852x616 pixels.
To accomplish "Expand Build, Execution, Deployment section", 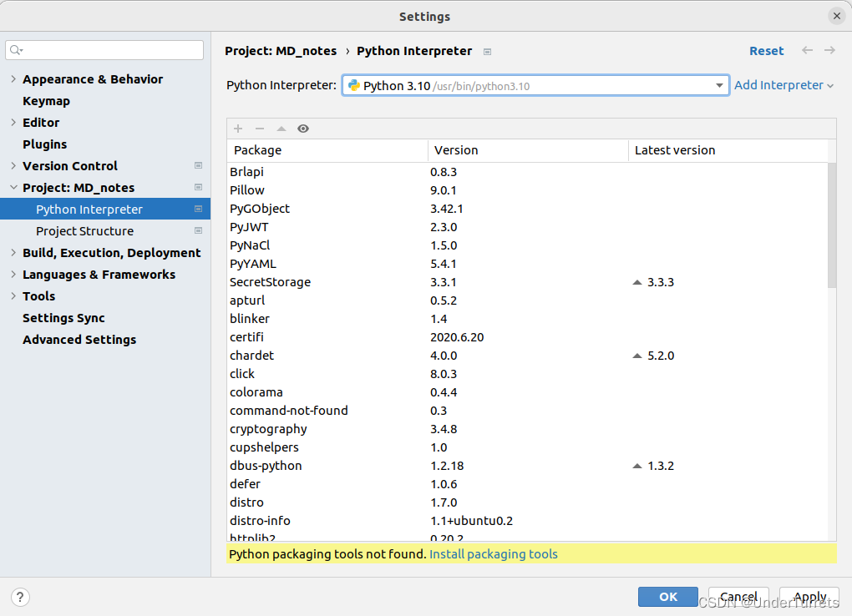I will tap(13, 253).
